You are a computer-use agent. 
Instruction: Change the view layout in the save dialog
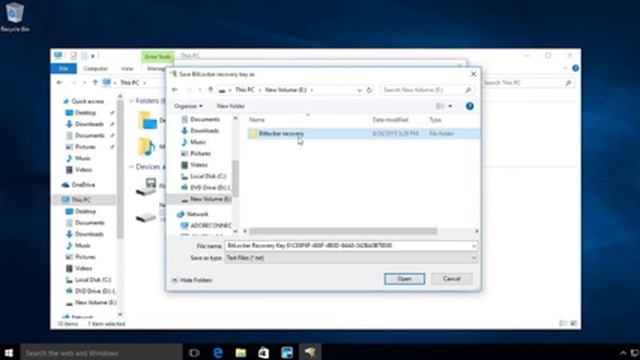(x=440, y=106)
